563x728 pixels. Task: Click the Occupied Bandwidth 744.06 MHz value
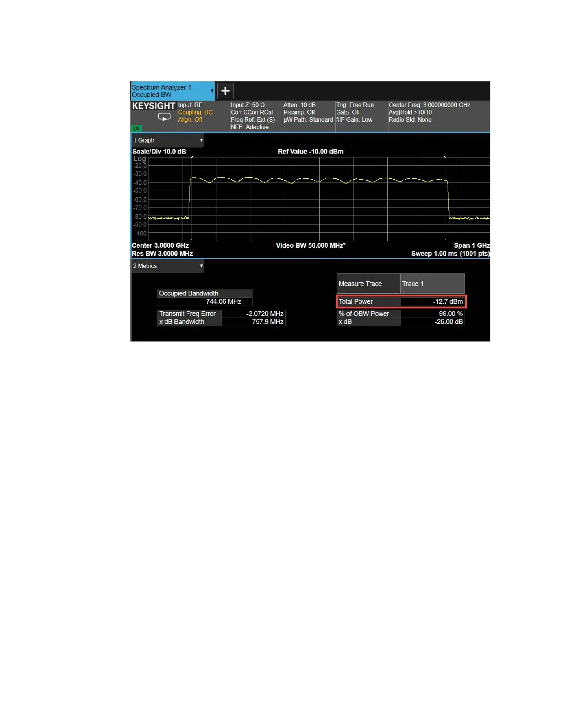[205, 301]
